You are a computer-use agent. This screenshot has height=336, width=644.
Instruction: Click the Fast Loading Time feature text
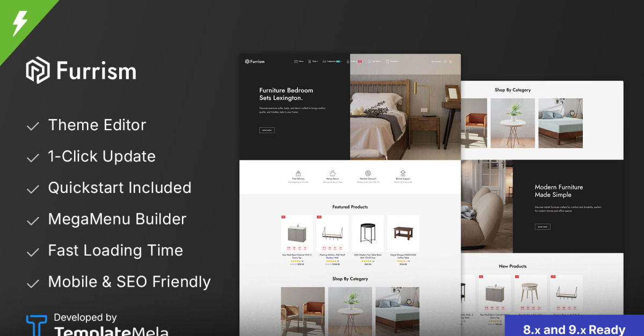tap(115, 250)
